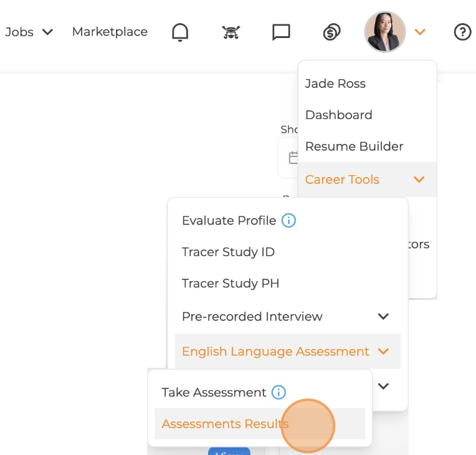The width and height of the screenshot is (476, 455).
Task: Expand the Pre-recorded Interview submenu
Action: click(383, 317)
